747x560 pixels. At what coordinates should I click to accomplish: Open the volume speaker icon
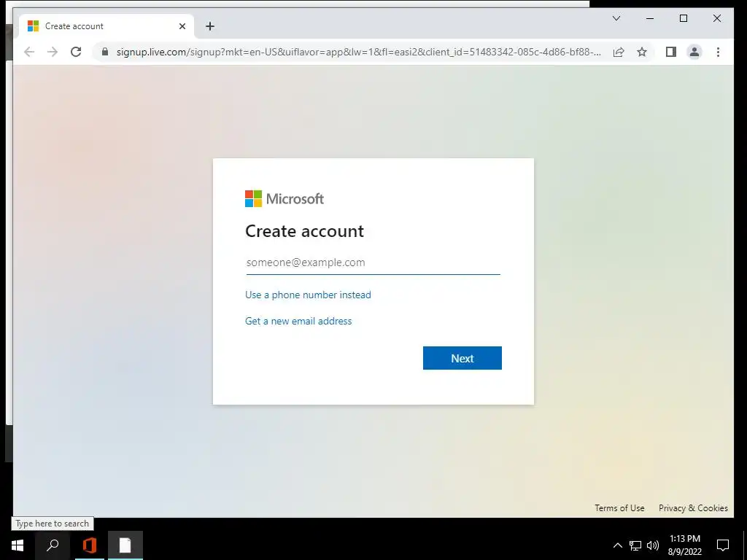[653, 545]
